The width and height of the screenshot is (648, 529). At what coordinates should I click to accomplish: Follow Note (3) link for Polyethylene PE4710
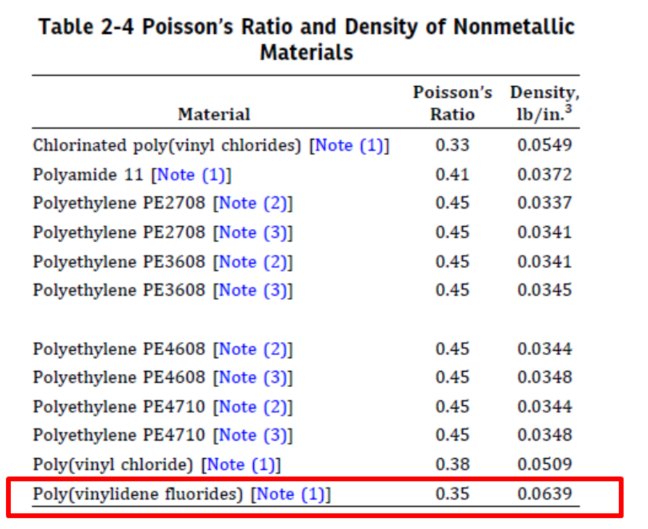[254, 436]
